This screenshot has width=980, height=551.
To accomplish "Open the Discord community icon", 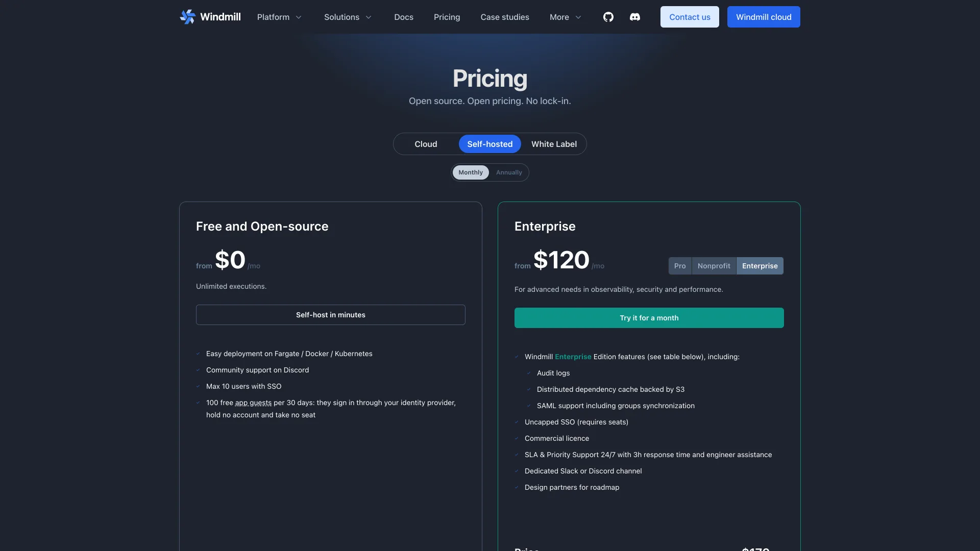I will [634, 17].
